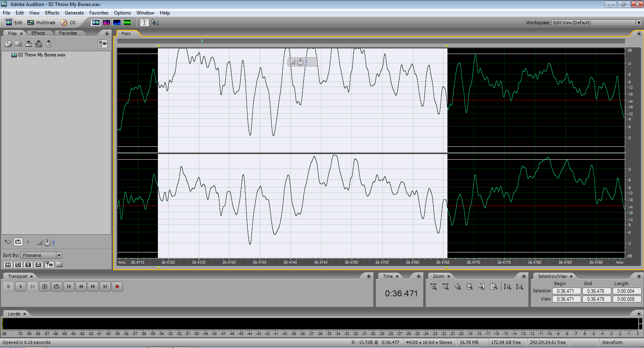Toggle show audio files filter button
This screenshot has height=348, width=644.
point(8,265)
